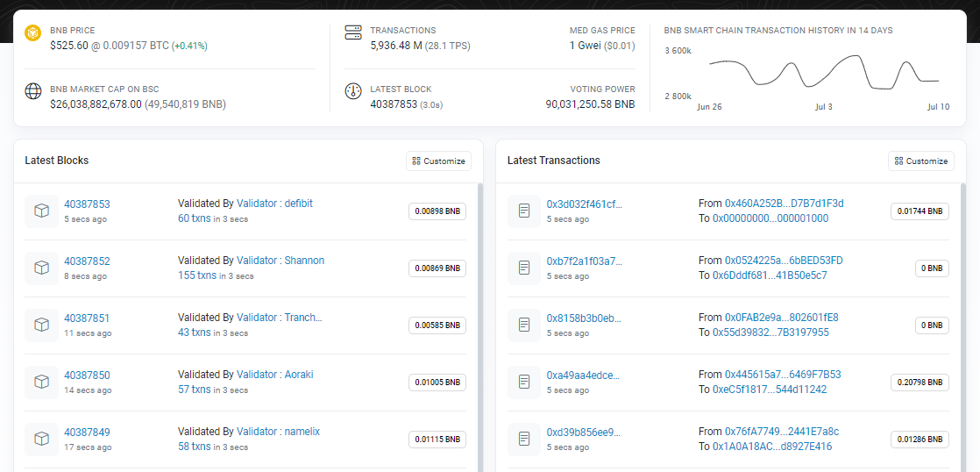Screen dimensions: 980x472
Task: Open block 40387849
Action: coord(87,432)
